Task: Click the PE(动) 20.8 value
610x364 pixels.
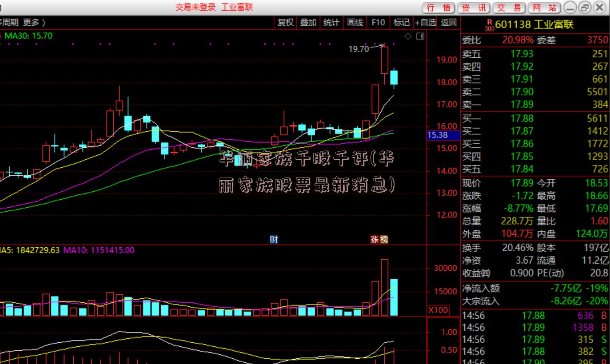Action: (x=599, y=273)
